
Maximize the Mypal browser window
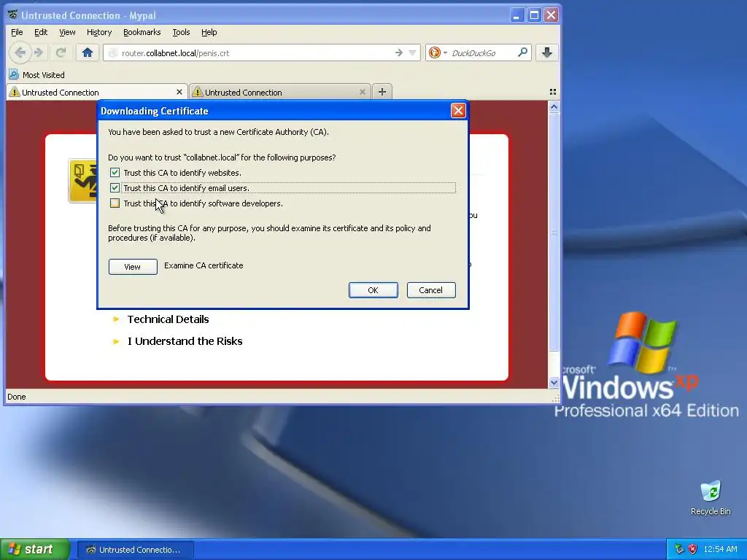tap(534, 15)
